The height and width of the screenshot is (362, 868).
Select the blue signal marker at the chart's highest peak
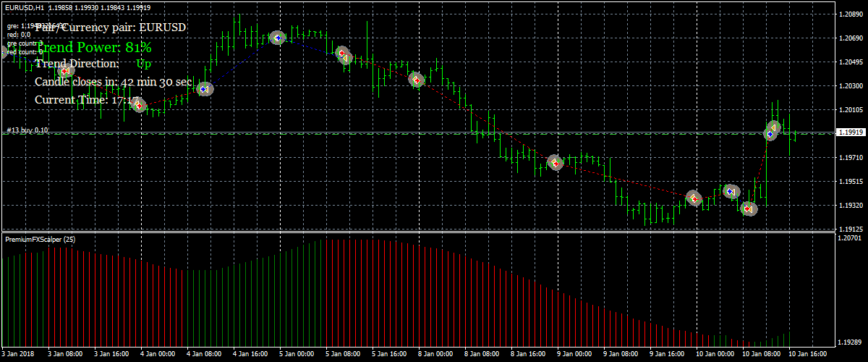point(277,38)
